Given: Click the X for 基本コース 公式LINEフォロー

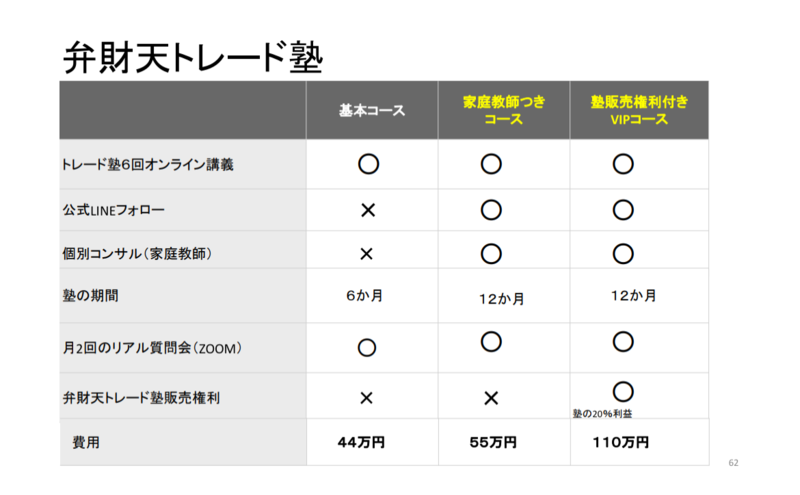Looking at the screenshot, I should point(368,210).
